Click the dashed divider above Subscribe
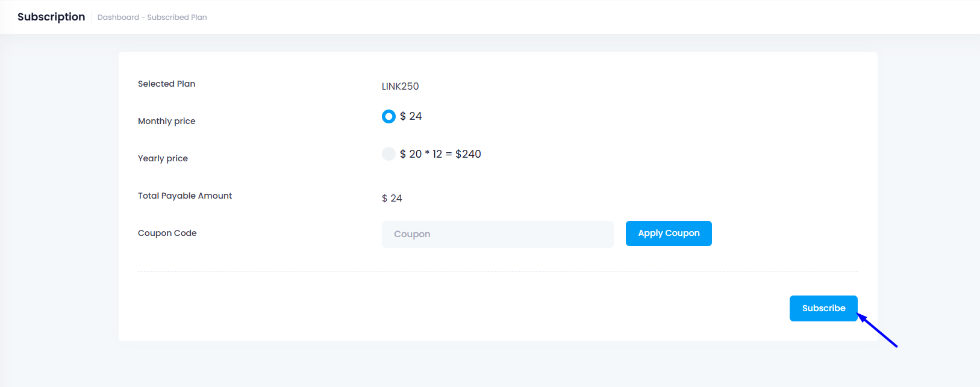This screenshot has width=980, height=387. [498, 272]
